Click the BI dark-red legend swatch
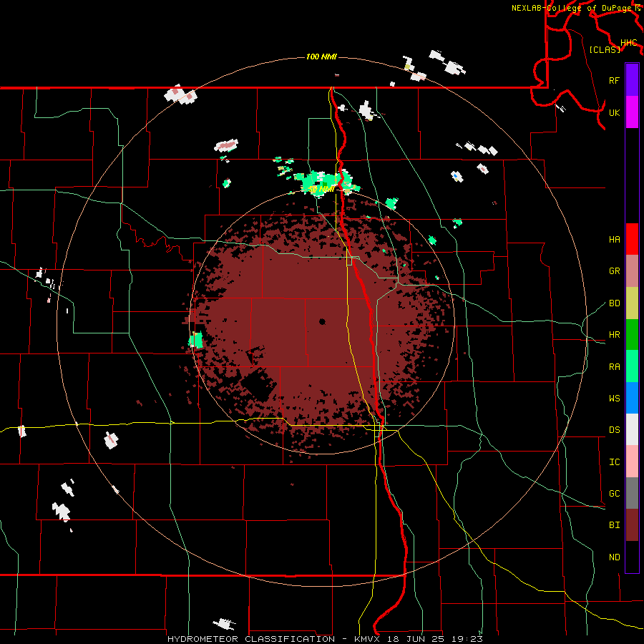This screenshot has width=644, height=644. pos(632,525)
